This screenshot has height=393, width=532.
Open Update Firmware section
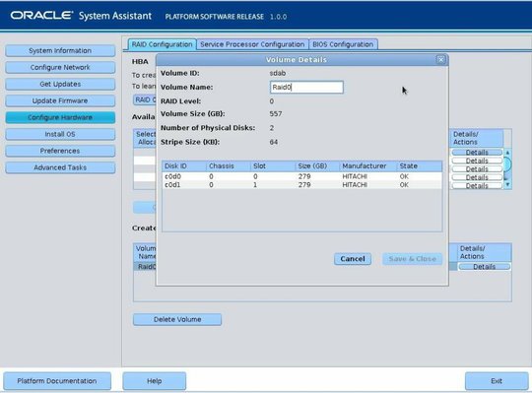pyautogui.click(x=60, y=100)
